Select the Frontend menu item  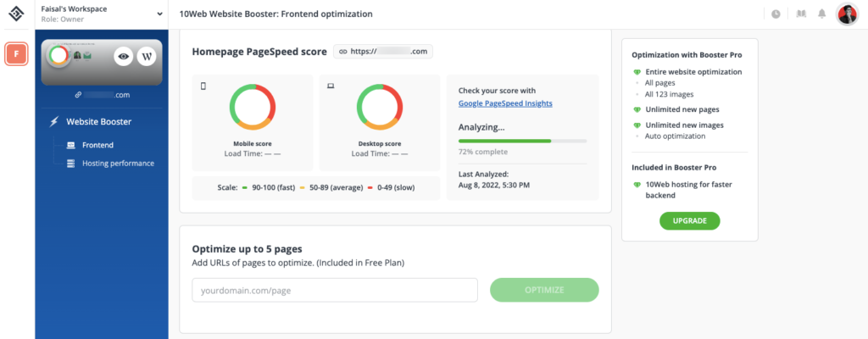click(98, 145)
